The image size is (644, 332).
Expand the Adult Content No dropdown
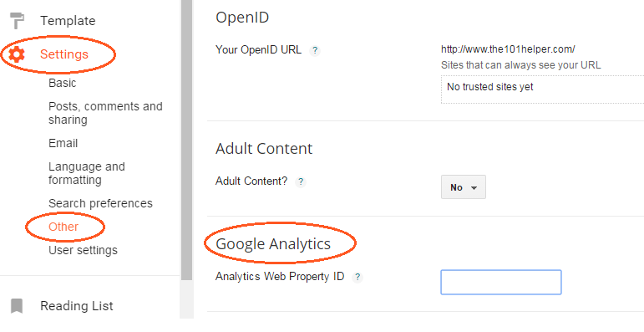464,187
